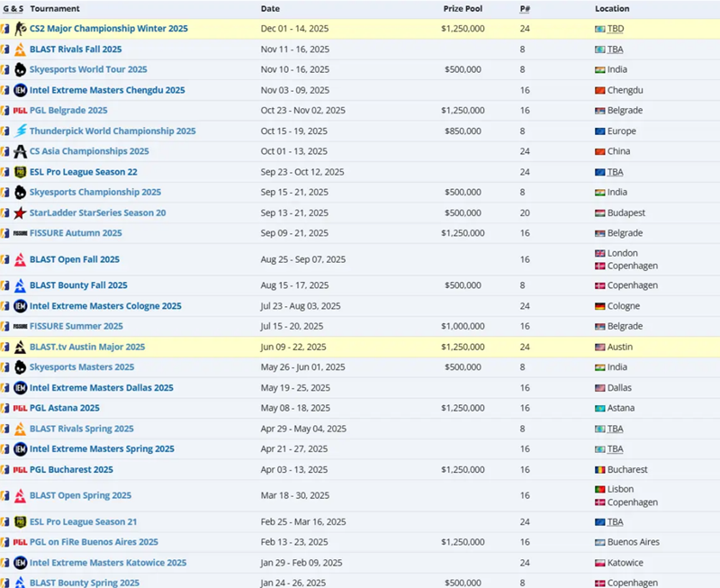Click the PGL Belgrade 2025 logo icon

click(20, 111)
